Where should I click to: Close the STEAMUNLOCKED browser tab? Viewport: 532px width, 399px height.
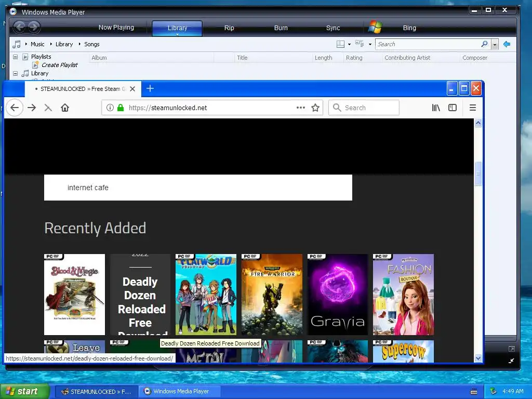tap(132, 89)
